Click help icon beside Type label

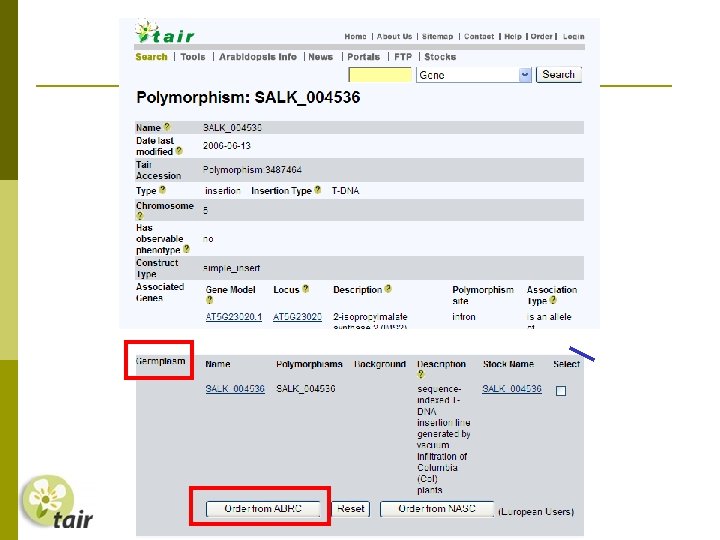(x=162, y=190)
